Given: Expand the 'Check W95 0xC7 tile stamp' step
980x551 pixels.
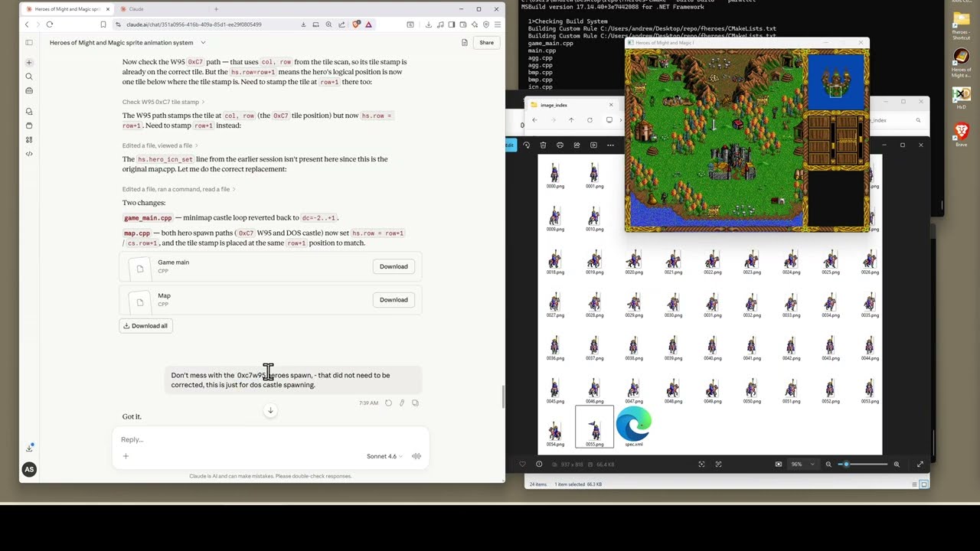Looking at the screenshot, I should (163, 102).
